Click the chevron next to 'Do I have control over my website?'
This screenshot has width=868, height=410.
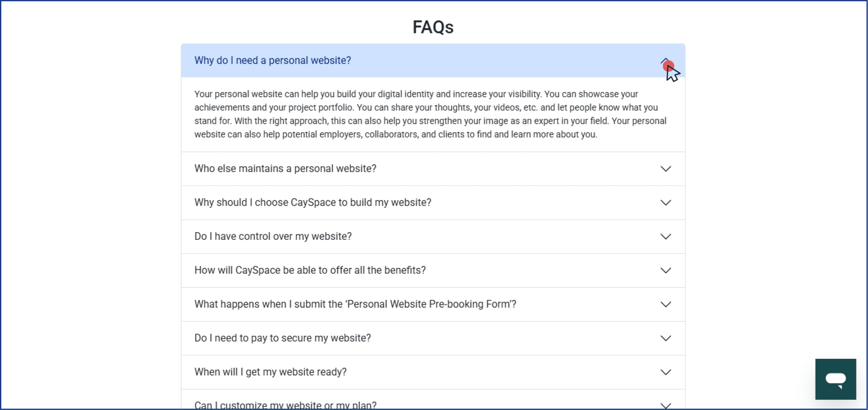click(x=665, y=236)
